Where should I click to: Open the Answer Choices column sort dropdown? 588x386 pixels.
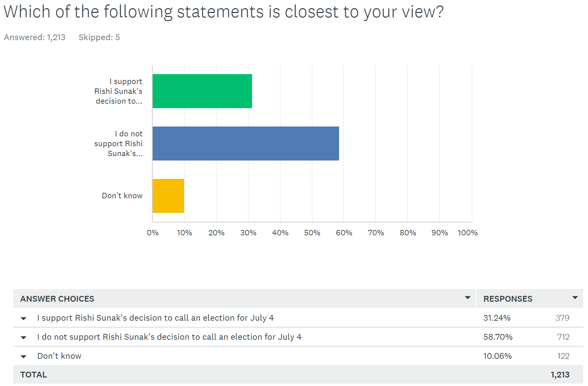(x=468, y=298)
